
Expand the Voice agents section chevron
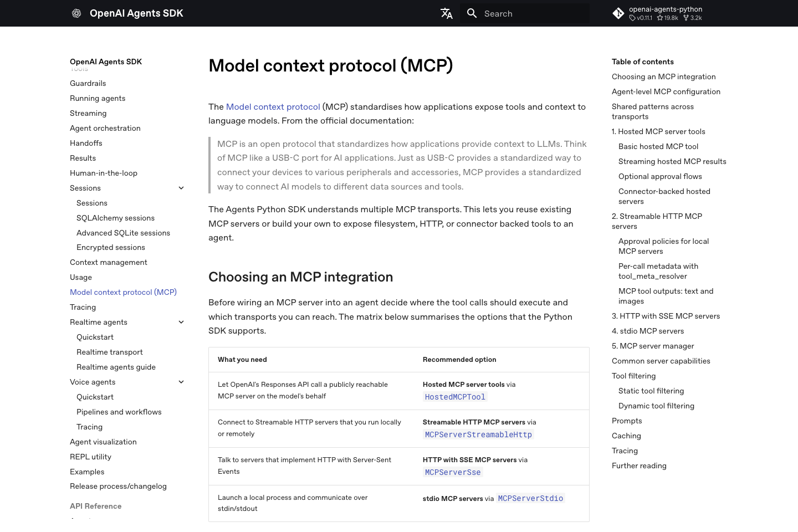point(181,382)
